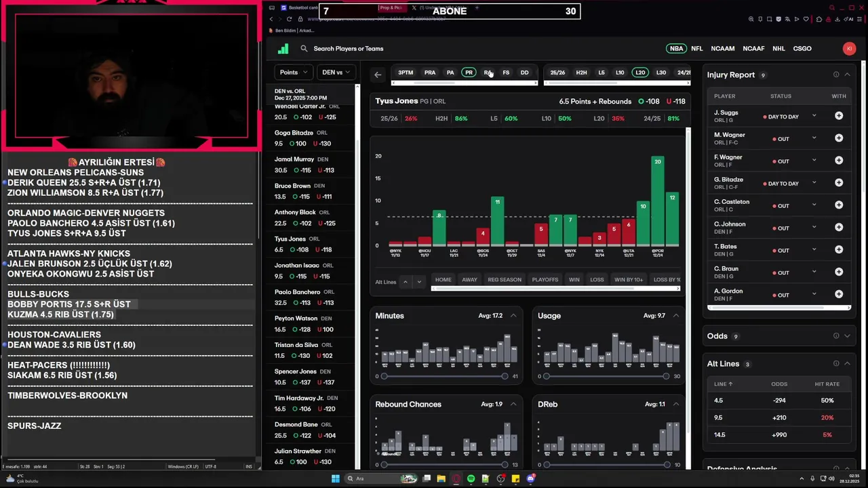
Task: Select the 3PTM stat tab
Action: [x=406, y=73]
